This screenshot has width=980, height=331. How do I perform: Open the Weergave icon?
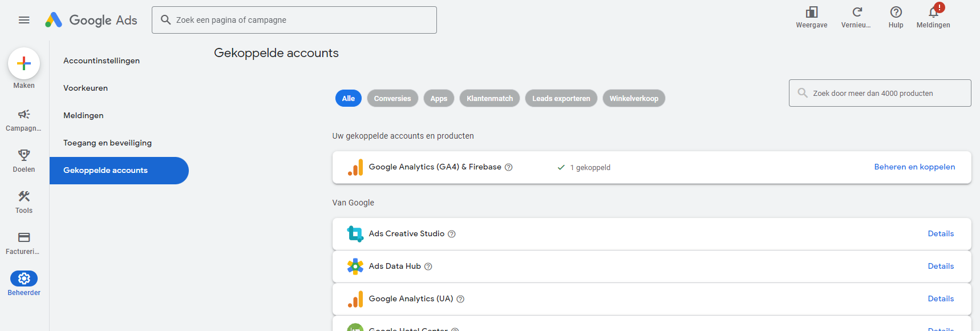[x=812, y=12]
